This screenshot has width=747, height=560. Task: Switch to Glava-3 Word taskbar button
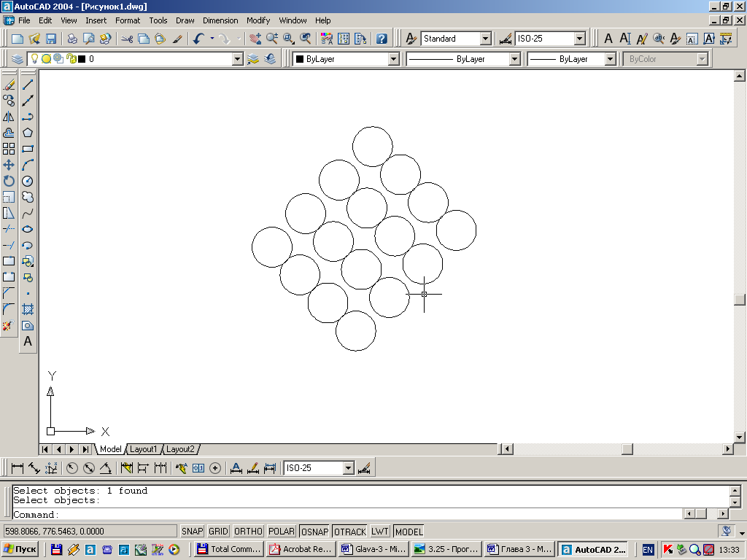pos(374,550)
